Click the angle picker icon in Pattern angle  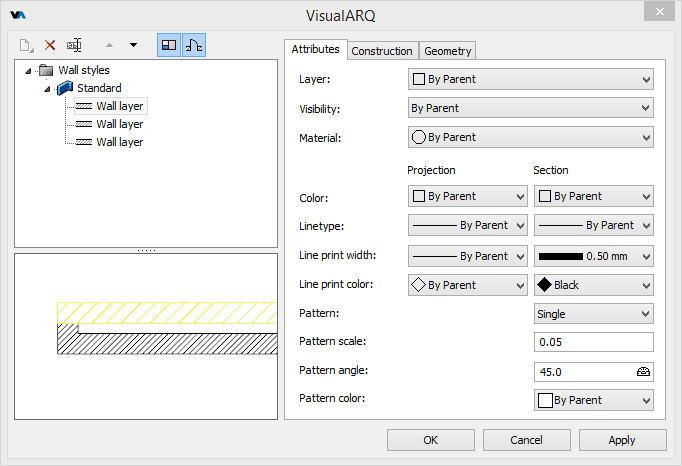(x=643, y=372)
